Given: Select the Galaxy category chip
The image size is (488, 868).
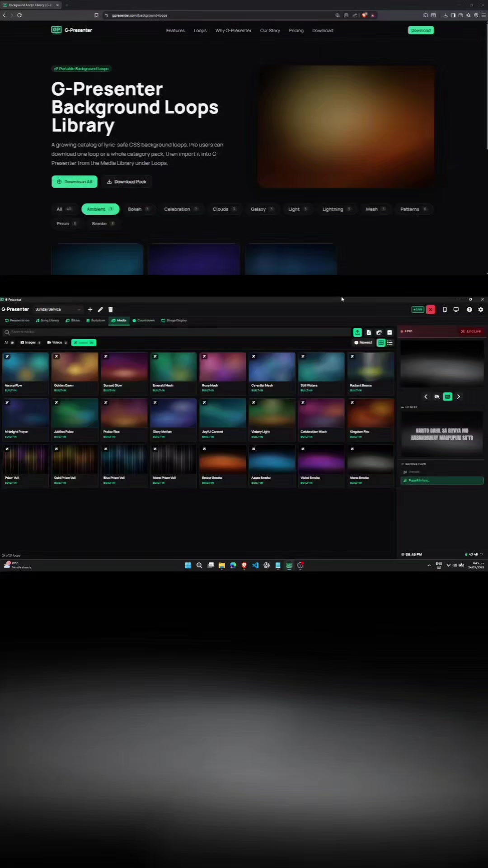Looking at the screenshot, I should (262, 209).
